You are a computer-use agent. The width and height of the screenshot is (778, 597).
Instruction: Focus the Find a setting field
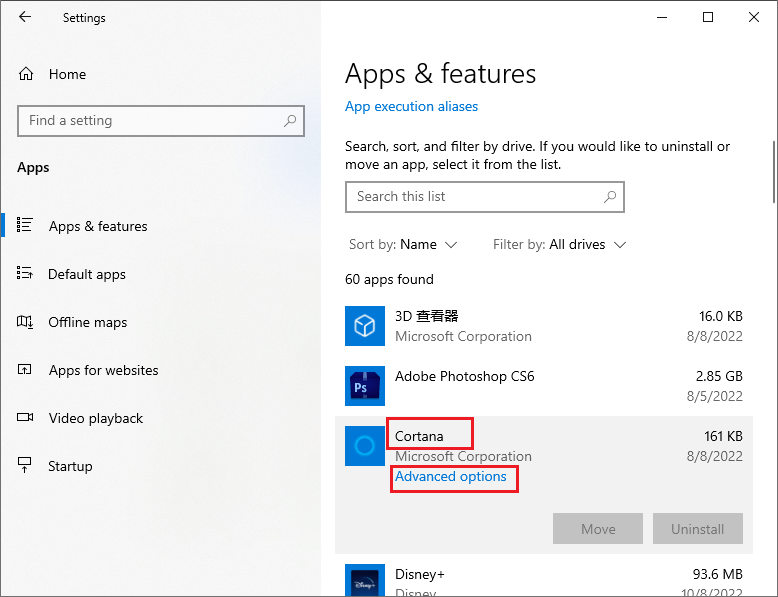point(161,121)
